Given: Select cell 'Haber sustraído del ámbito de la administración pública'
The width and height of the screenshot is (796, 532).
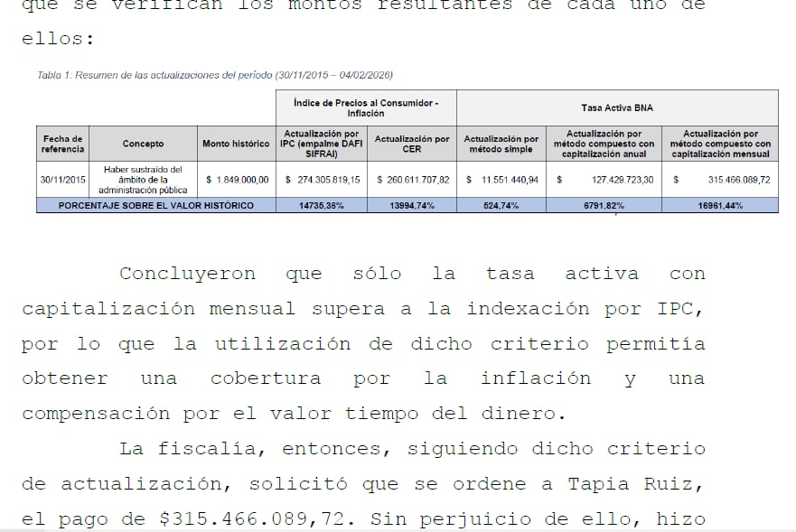Looking at the screenshot, I should 143,180.
